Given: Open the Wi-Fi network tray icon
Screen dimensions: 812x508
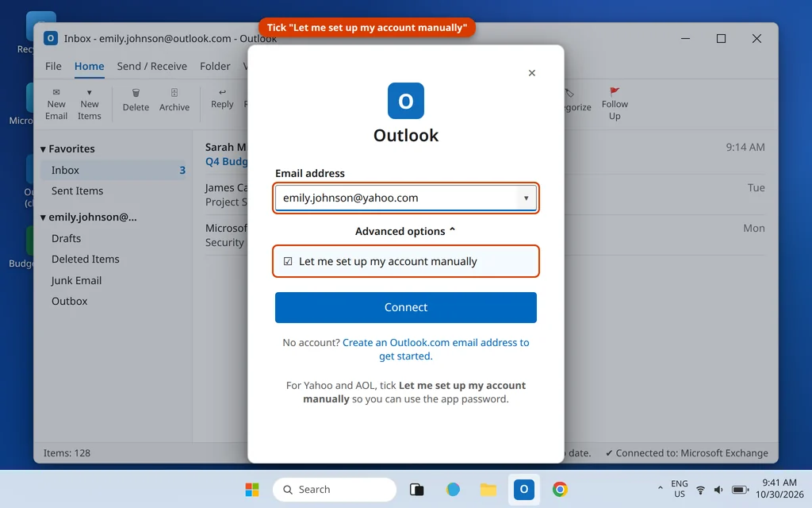Looking at the screenshot, I should click(700, 489).
